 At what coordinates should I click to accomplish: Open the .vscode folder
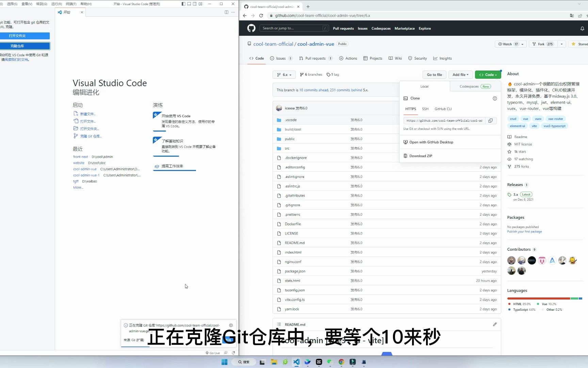point(291,120)
